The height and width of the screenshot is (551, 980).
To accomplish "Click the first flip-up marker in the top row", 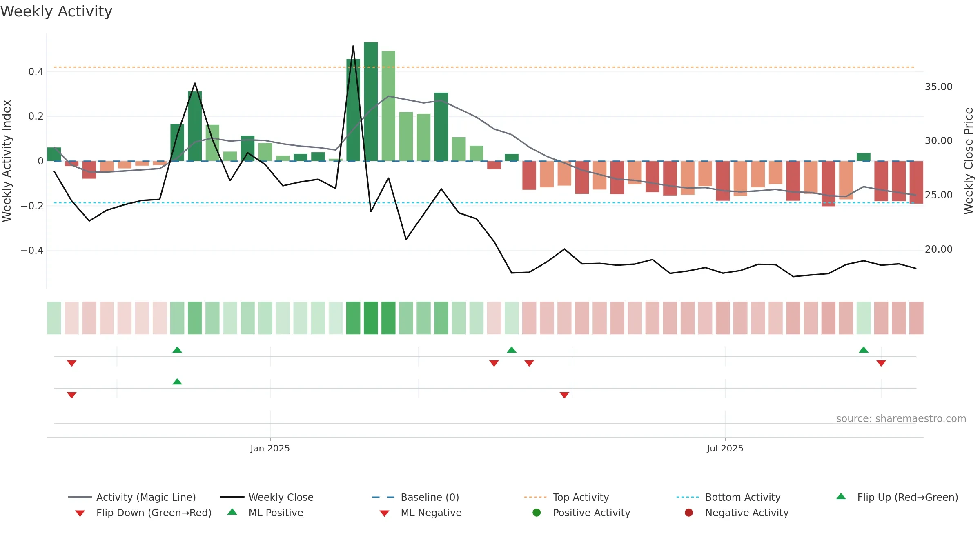I will click(x=177, y=350).
